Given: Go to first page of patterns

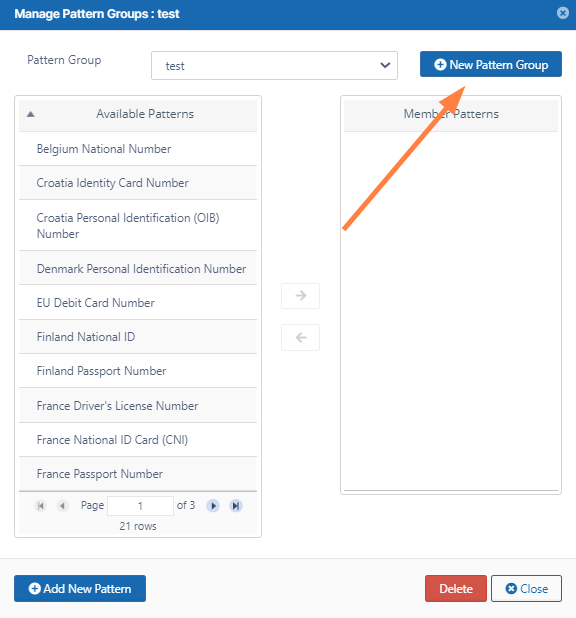Looking at the screenshot, I should (40, 506).
